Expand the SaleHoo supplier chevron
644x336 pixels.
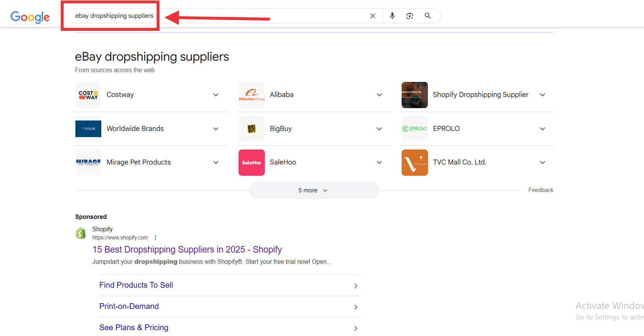point(380,163)
